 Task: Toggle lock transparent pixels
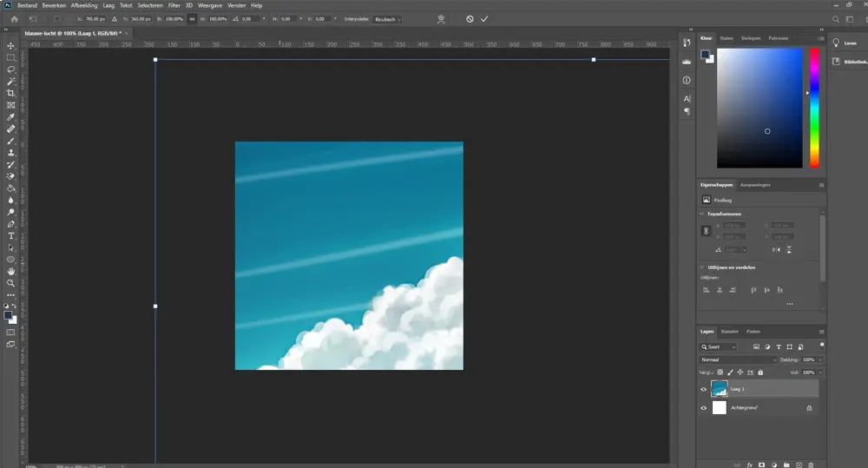tap(720, 372)
